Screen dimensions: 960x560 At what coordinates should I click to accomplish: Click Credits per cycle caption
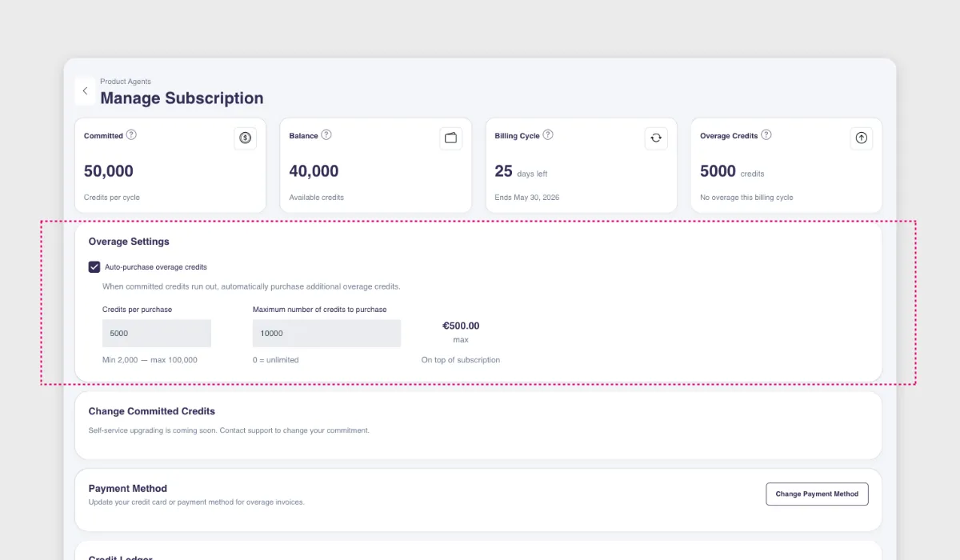point(112,198)
